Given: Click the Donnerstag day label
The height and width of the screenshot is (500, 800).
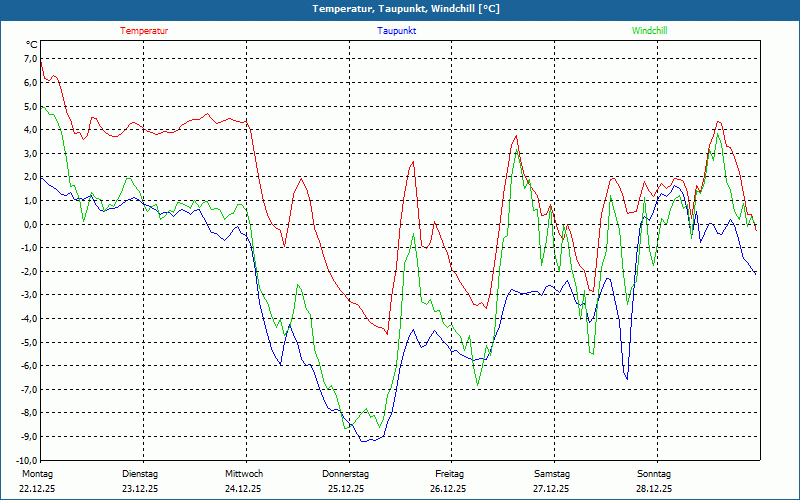Looking at the screenshot, I should coord(346,474).
